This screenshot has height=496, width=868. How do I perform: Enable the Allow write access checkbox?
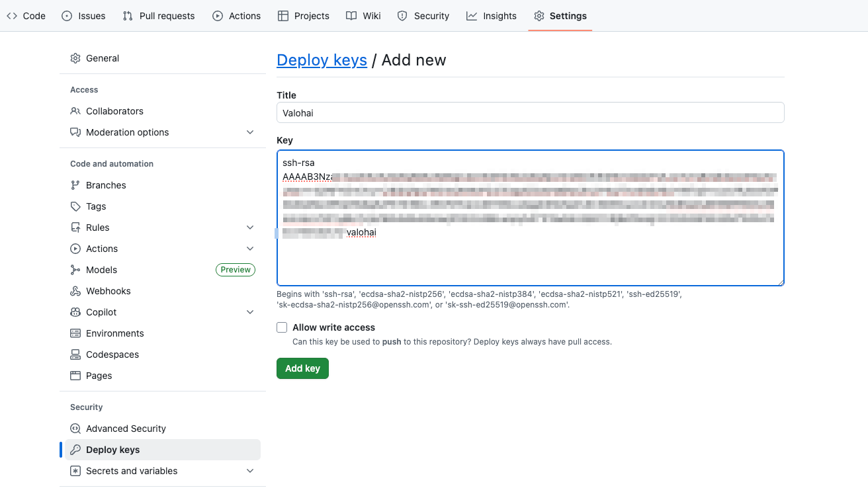(x=282, y=327)
